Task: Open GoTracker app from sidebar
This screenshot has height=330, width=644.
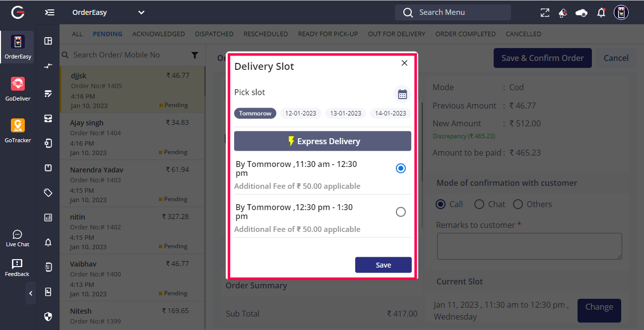Action: [18, 131]
